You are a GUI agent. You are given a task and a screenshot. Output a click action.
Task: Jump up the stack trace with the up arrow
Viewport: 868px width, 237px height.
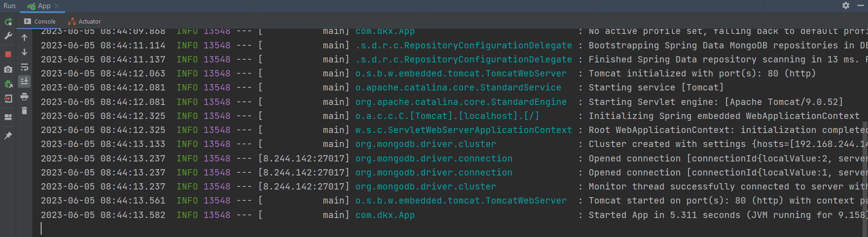24,38
